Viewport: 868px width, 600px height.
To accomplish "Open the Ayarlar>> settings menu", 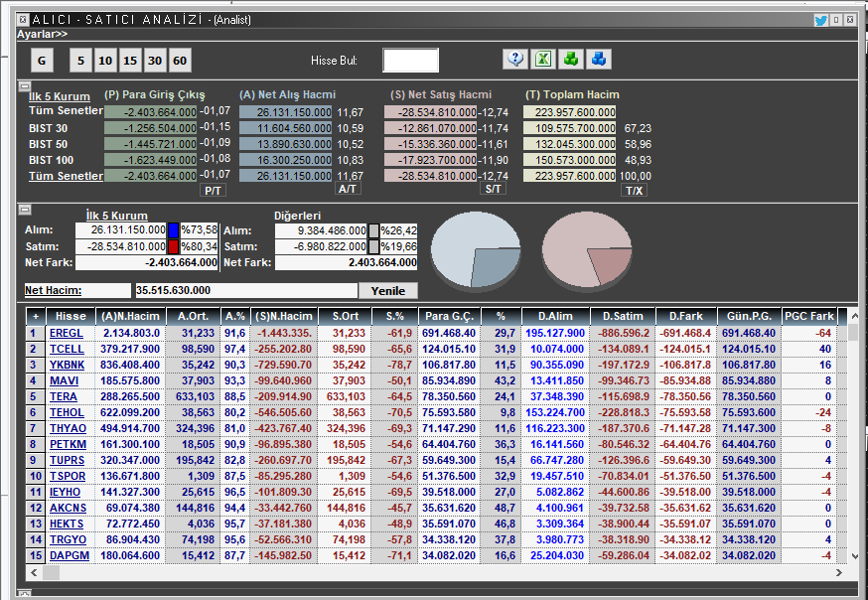I will tap(42, 35).
